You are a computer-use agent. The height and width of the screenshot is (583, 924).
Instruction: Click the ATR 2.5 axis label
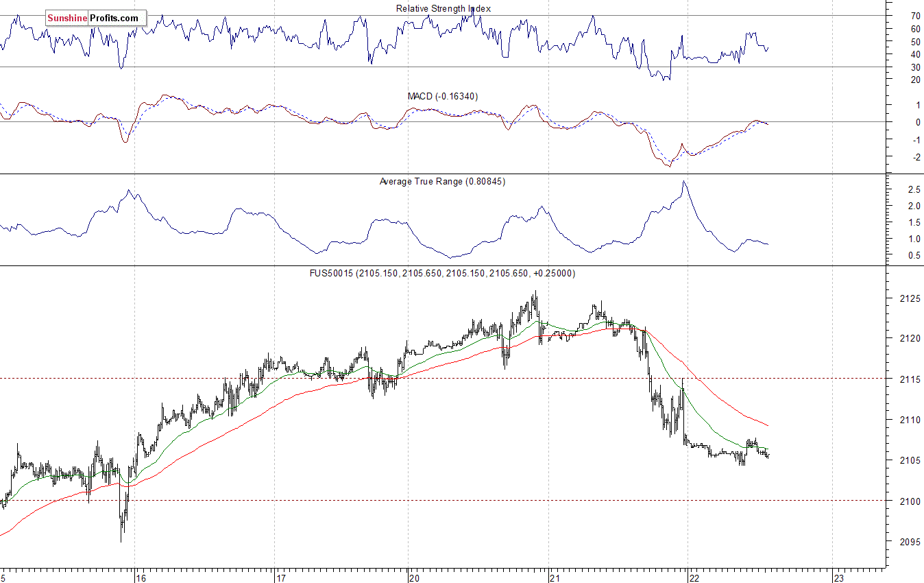pos(913,189)
